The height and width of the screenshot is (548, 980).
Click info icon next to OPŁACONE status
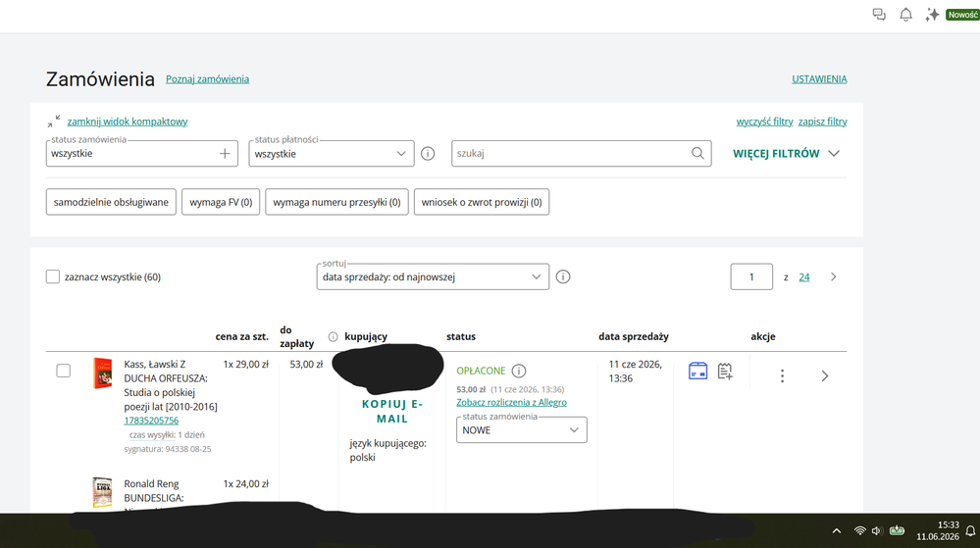[x=519, y=372]
